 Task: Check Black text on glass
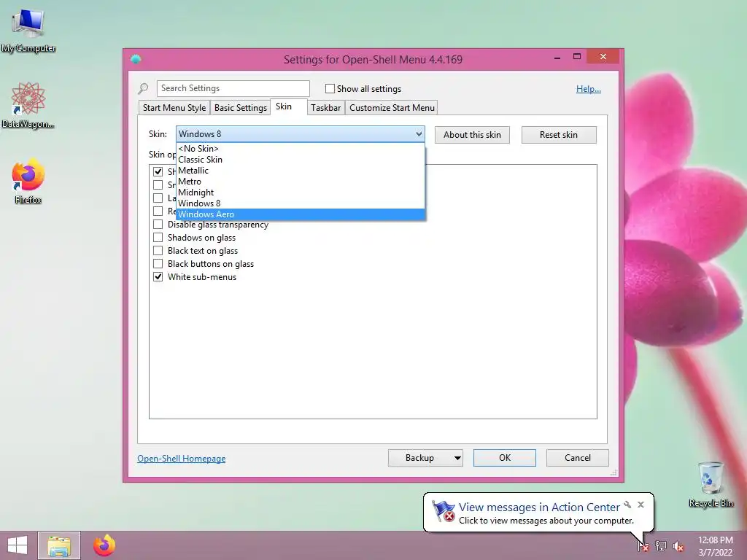tap(158, 251)
